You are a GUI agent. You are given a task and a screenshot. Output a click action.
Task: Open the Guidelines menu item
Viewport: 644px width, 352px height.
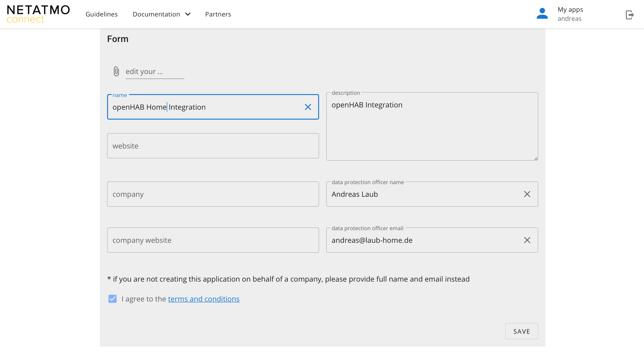[x=101, y=14]
